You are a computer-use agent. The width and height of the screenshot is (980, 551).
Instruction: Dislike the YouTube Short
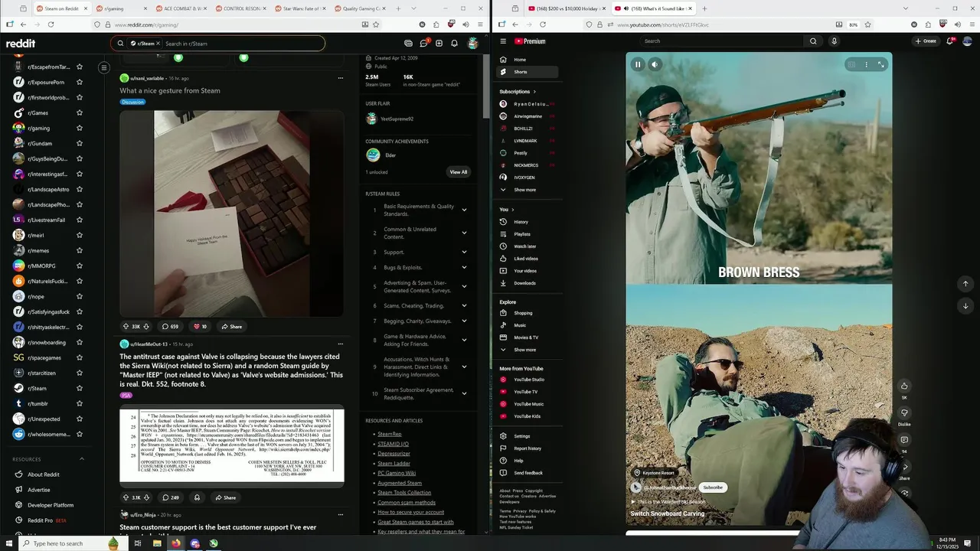pos(904,413)
